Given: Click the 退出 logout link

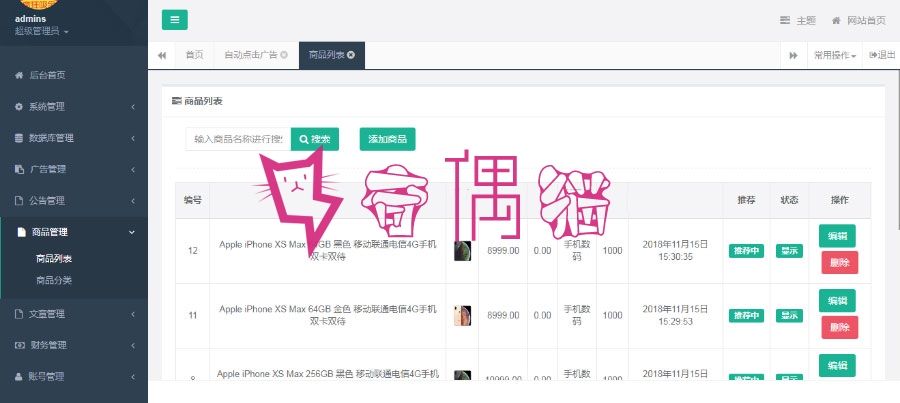Looking at the screenshot, I should tap(882, 55).
